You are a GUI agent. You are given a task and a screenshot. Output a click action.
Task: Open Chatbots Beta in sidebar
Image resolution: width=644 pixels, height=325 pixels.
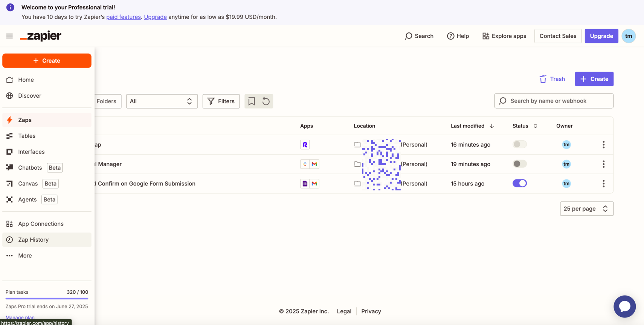click(x=47, y=167)
